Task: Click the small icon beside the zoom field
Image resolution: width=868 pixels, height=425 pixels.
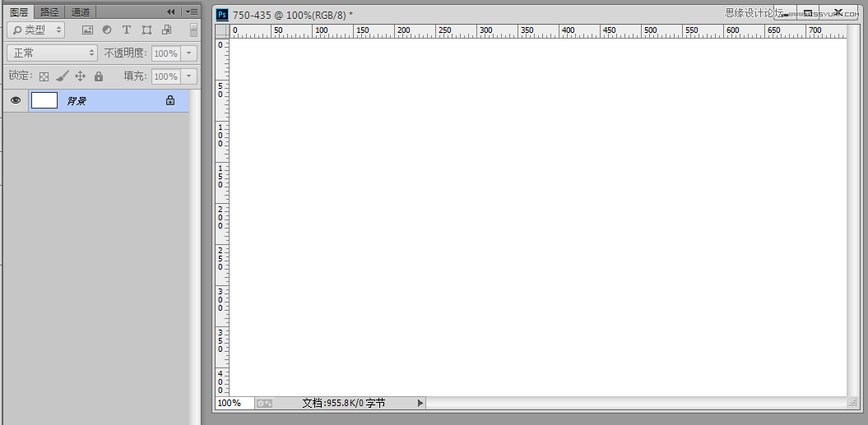Action: tap(264, 404)
